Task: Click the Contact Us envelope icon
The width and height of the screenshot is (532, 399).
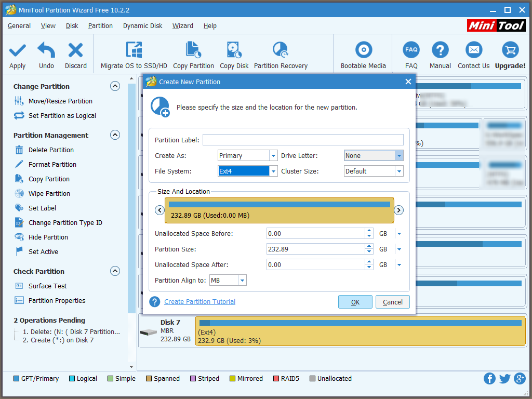Action: [x=474, y=50]
